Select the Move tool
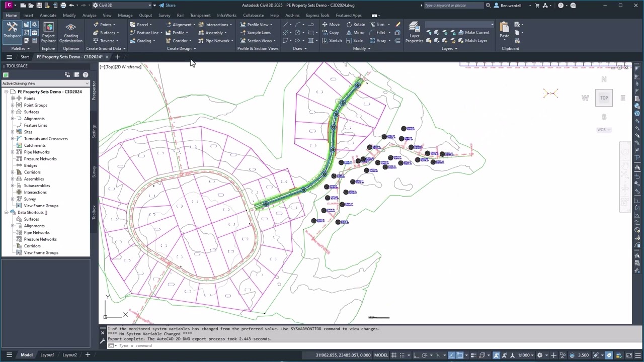This screenshot has height=362, width=644. [331, 24]
